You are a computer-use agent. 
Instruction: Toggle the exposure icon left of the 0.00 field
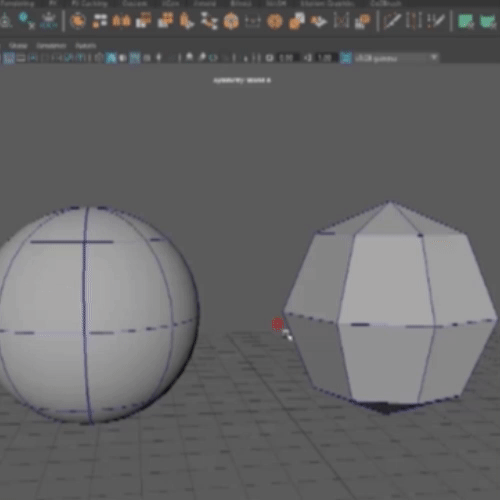269,58
